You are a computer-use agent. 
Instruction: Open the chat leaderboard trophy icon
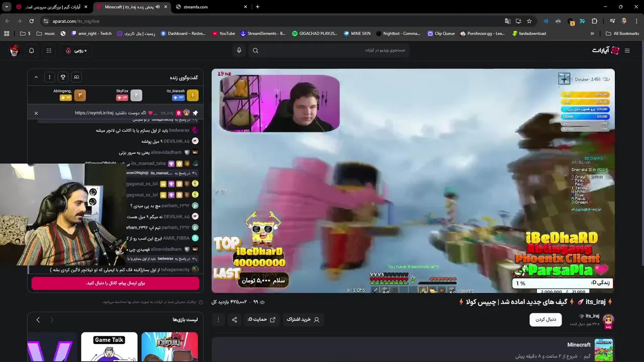click(63, 77)
